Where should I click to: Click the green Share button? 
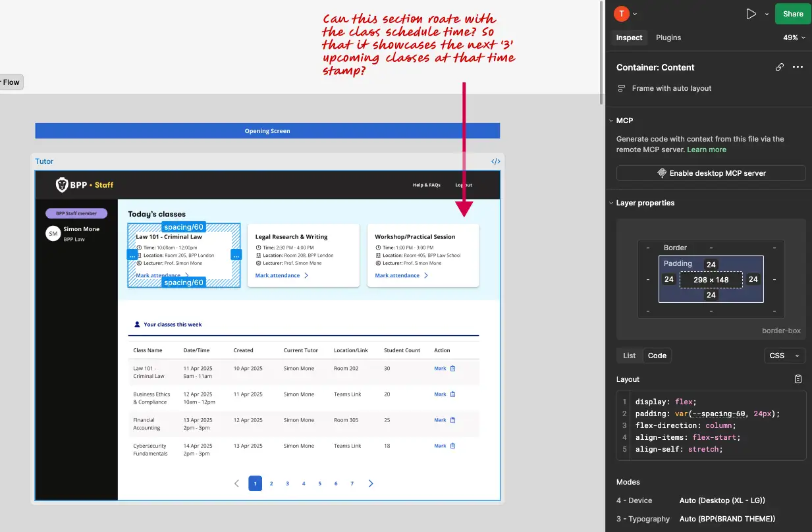point(793,14)
